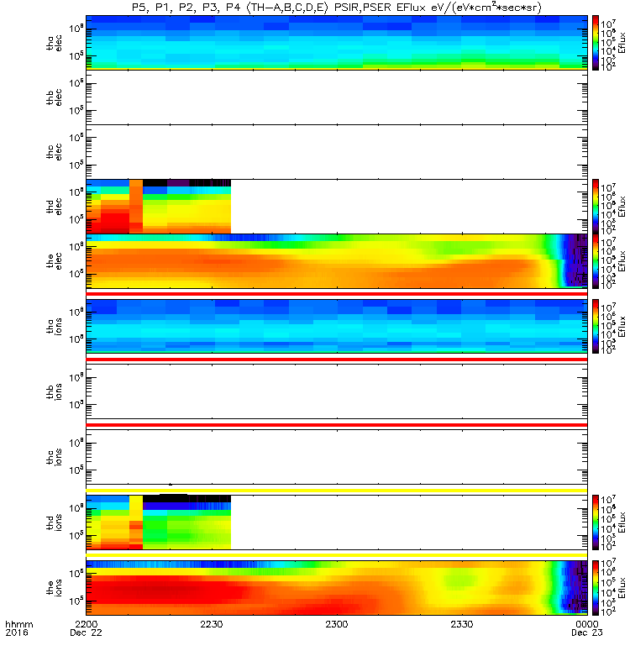
Task: Click inside the tha ions spectrogram panel
Action: pyautogui.click(x=337, y=327)
